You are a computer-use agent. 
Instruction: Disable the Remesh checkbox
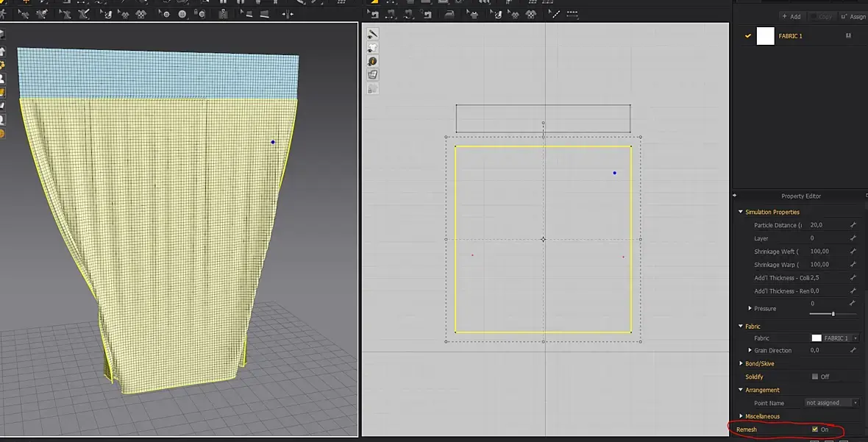[815, 429]
